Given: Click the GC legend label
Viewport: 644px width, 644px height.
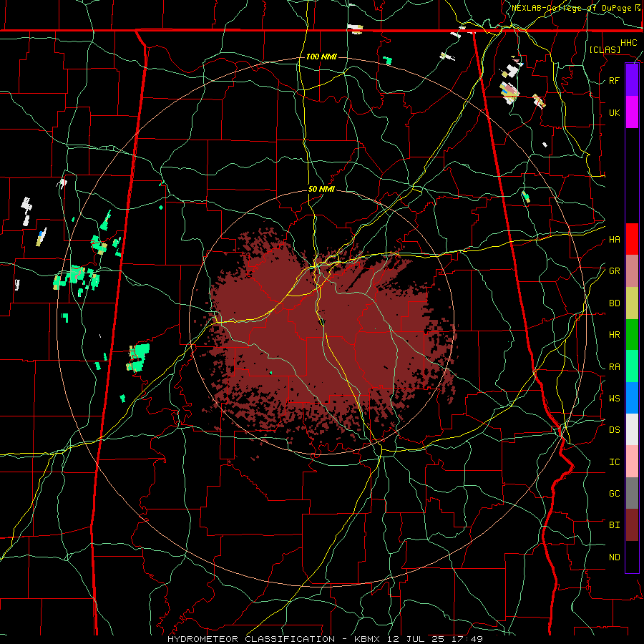Looking at the screenshot, I should click(x=615, y=494).
